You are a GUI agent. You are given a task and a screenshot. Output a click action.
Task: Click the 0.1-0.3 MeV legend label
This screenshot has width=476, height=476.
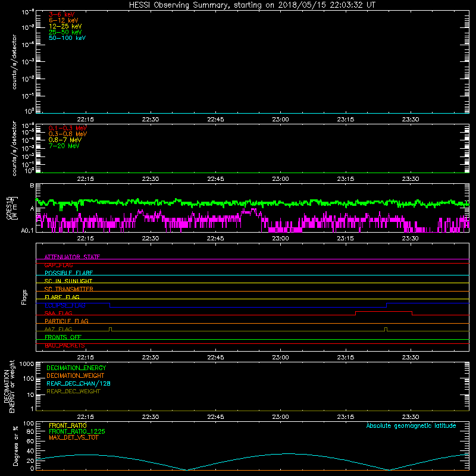click(68, 128)
